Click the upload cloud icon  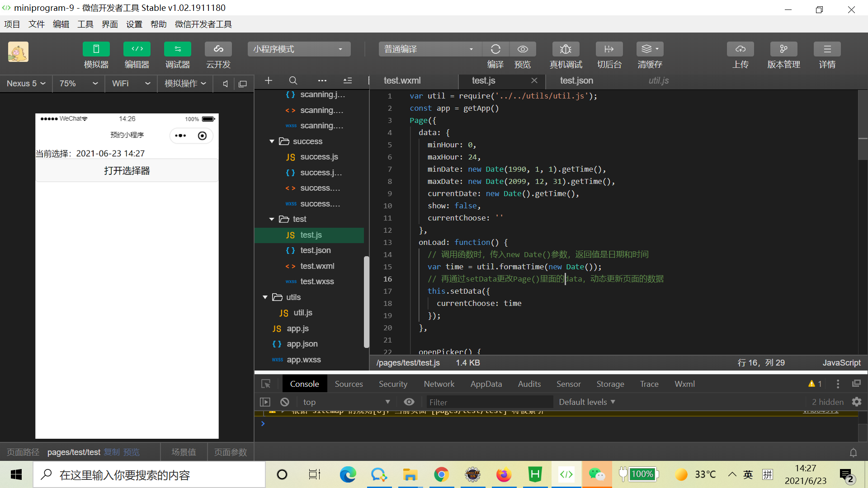740,49
